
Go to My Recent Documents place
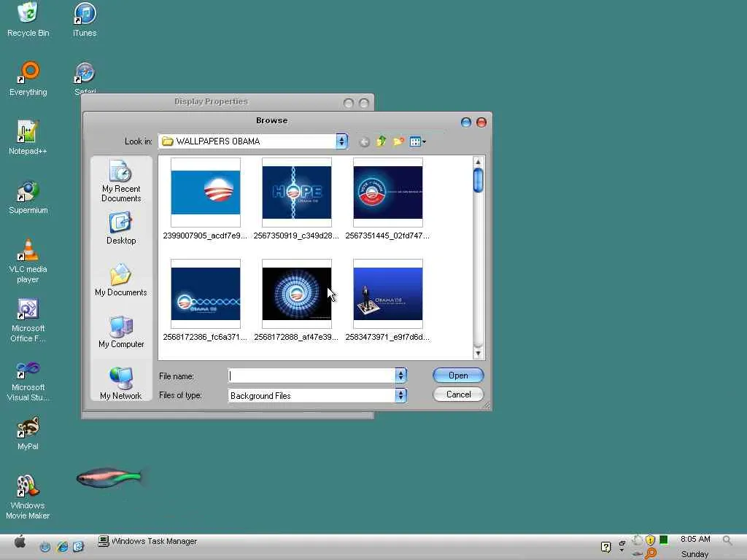click(121, 182)
